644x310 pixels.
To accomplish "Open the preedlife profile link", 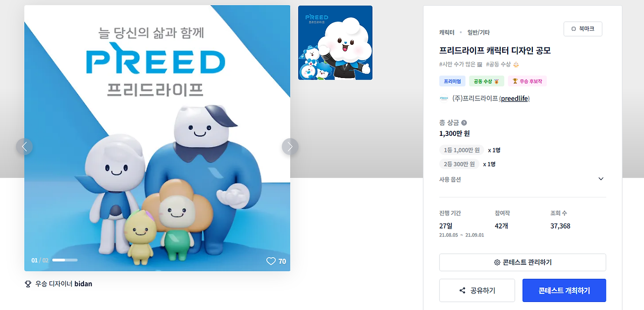I will (x=514, y=99).
